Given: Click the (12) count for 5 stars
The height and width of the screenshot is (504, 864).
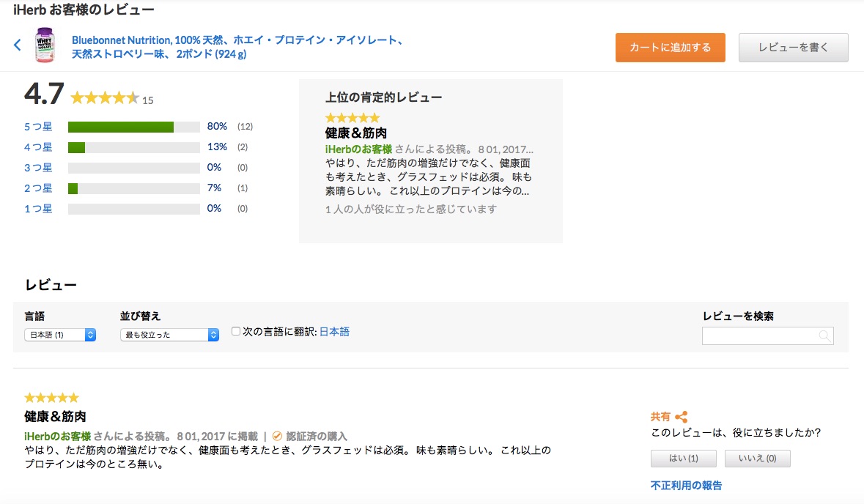Looking at the screenshot, I should (245, 127).
